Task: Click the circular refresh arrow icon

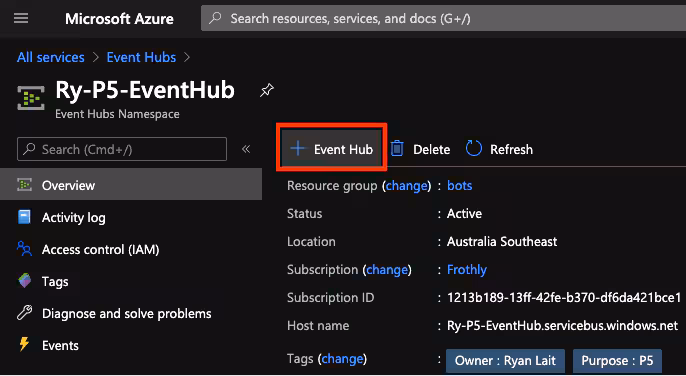Action: 474,149
